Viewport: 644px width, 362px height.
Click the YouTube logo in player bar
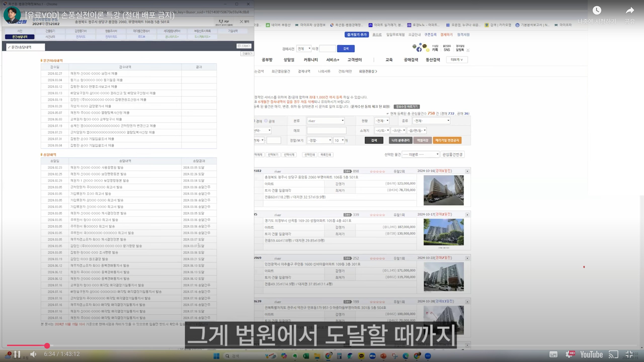click(591, 354)
